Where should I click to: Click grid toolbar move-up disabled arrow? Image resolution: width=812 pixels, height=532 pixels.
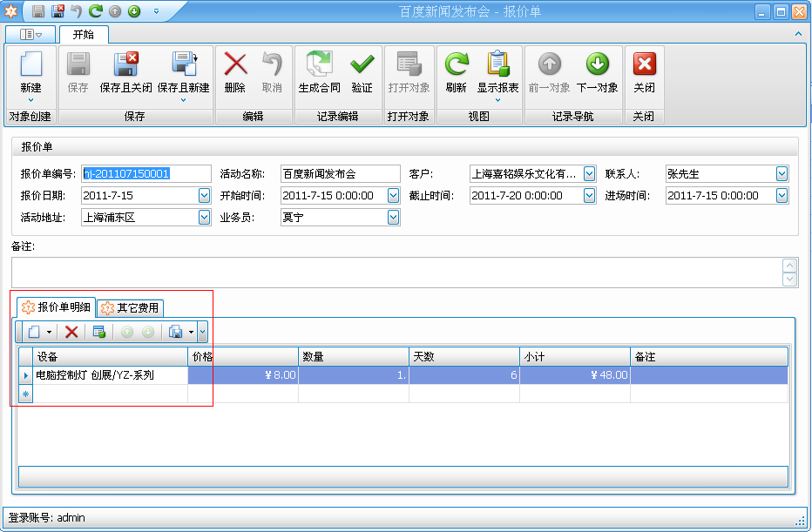pos(127,332)
